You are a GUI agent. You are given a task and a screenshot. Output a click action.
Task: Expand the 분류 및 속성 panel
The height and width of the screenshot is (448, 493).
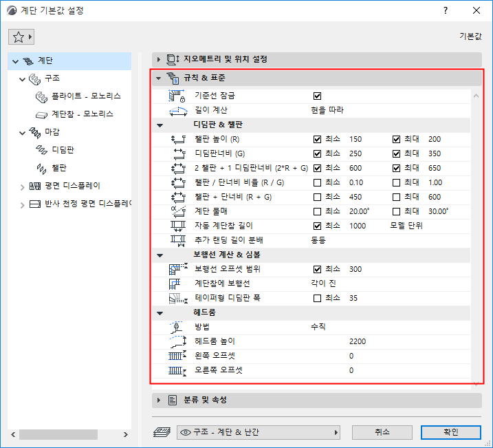159,401
